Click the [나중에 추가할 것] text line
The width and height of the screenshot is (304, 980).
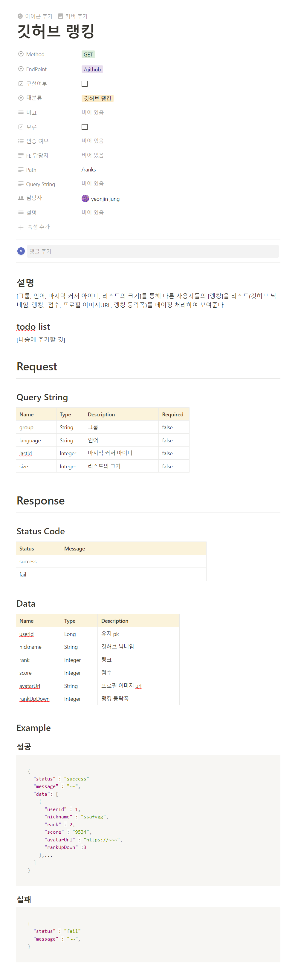(x=41, y=340)
